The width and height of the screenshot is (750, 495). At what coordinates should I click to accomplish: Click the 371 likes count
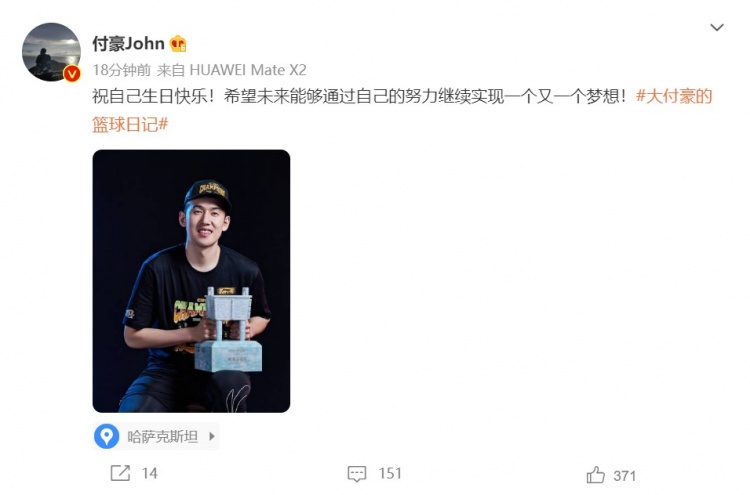tap(625, 476)
